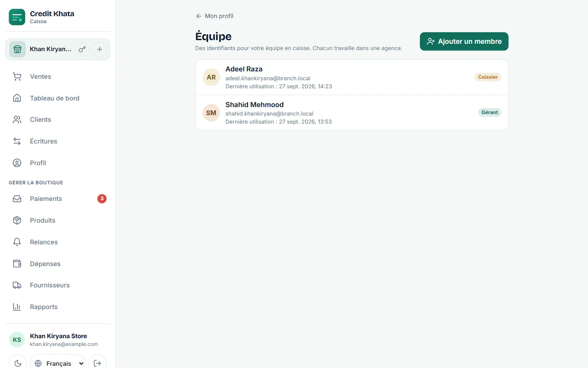
Task: Click the logout icon in the sidebar footer
Action: (x=97, y=363)
